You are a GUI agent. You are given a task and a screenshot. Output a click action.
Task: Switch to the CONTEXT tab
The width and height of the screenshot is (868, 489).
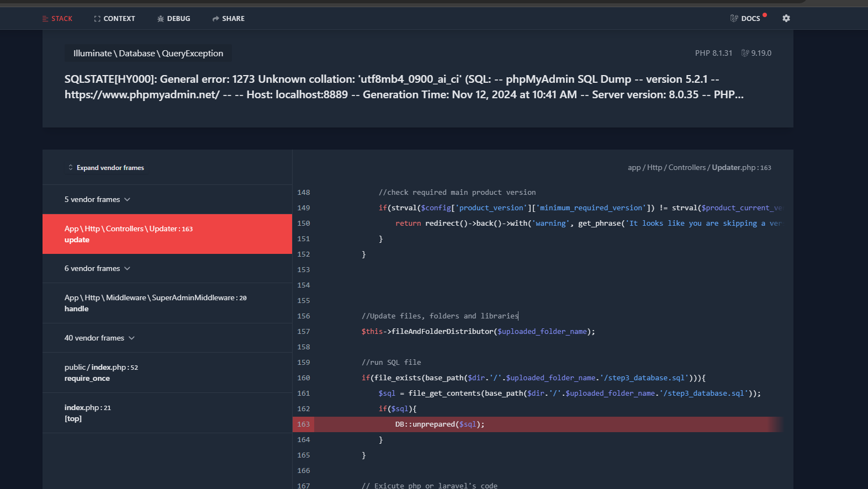(114, 19)
